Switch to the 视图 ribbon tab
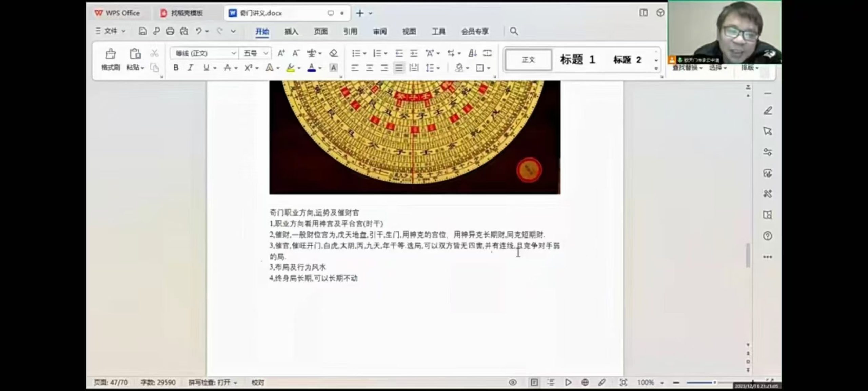 (x=409, y=31)
